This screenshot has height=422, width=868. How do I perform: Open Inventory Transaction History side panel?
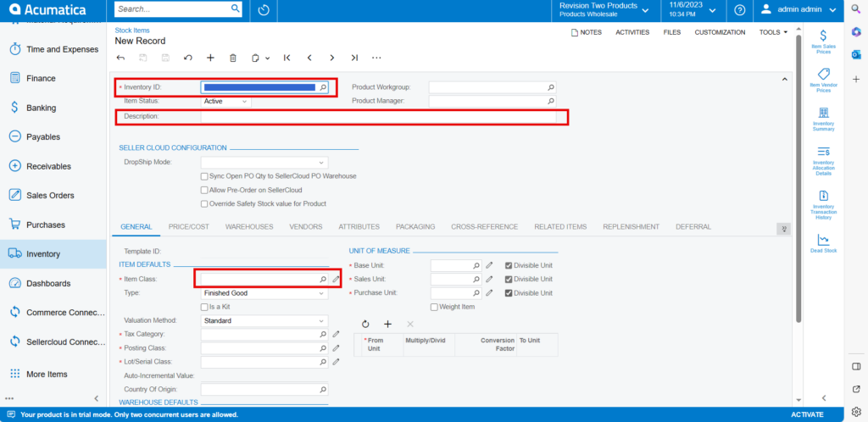(x=824, y=204)
